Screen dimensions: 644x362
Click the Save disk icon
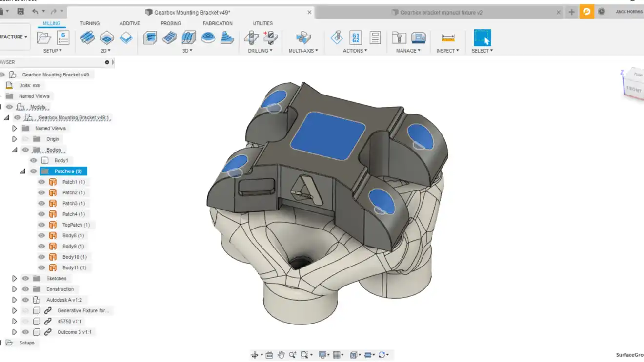(x=20, y=11)
